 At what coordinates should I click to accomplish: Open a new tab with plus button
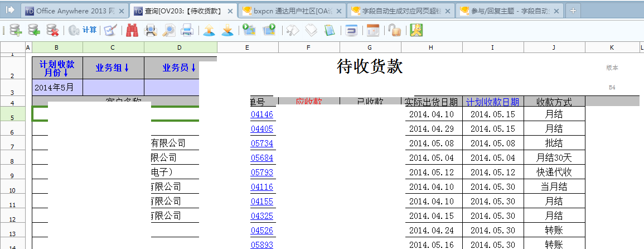point(573,11)
